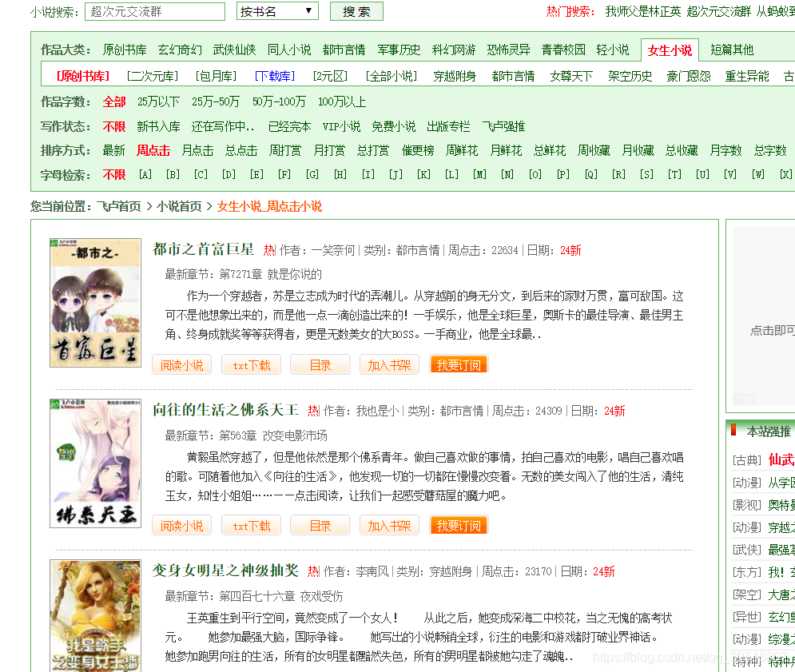Open the [包月库] link

point(216,76)
